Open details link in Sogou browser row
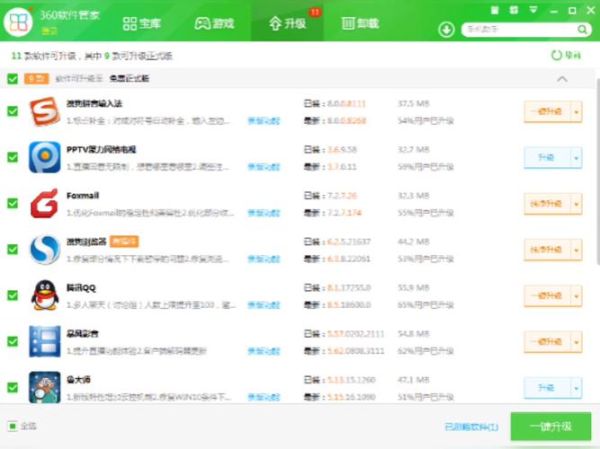 point(264,259)
